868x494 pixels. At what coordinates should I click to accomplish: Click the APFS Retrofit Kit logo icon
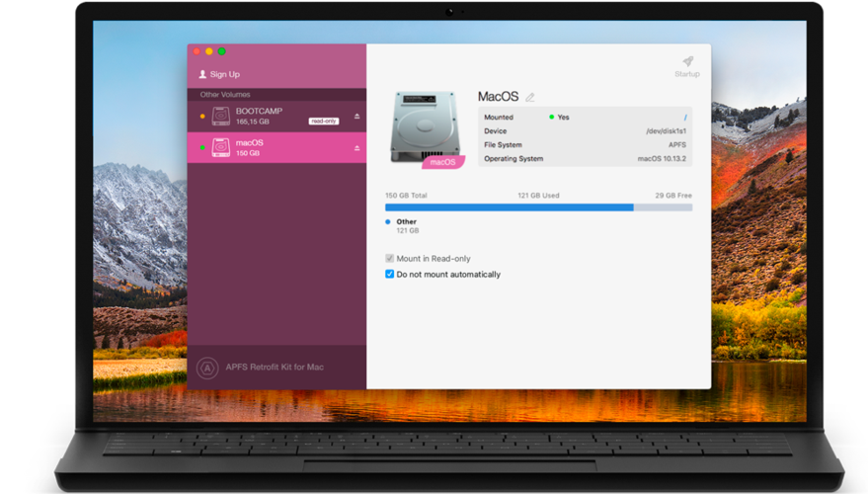(207, 368)
